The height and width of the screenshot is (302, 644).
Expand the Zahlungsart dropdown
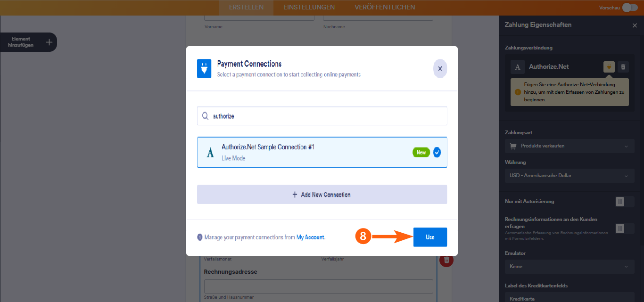(x=569, y=146)
